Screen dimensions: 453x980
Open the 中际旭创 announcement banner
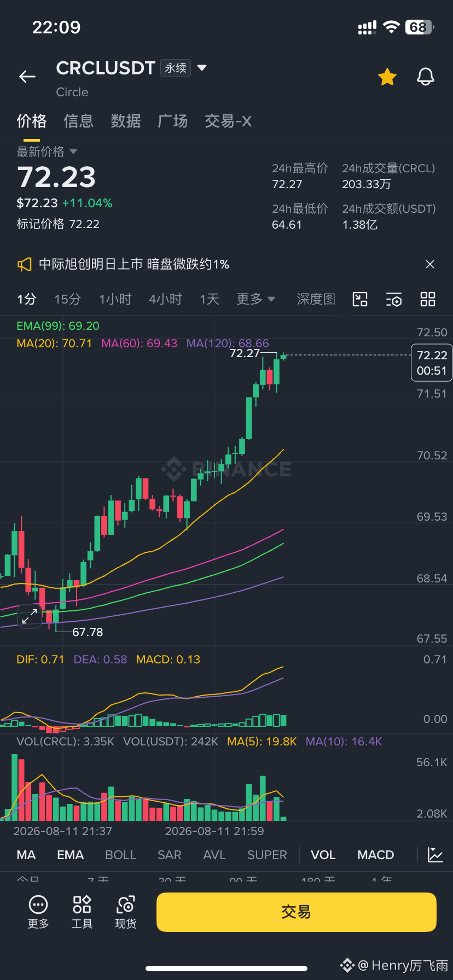pos(134,264)
